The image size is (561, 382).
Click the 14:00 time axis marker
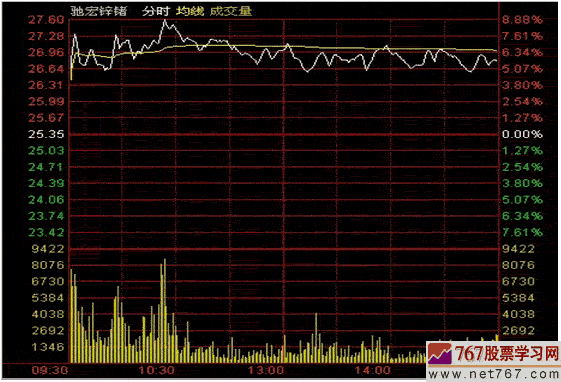372,370
